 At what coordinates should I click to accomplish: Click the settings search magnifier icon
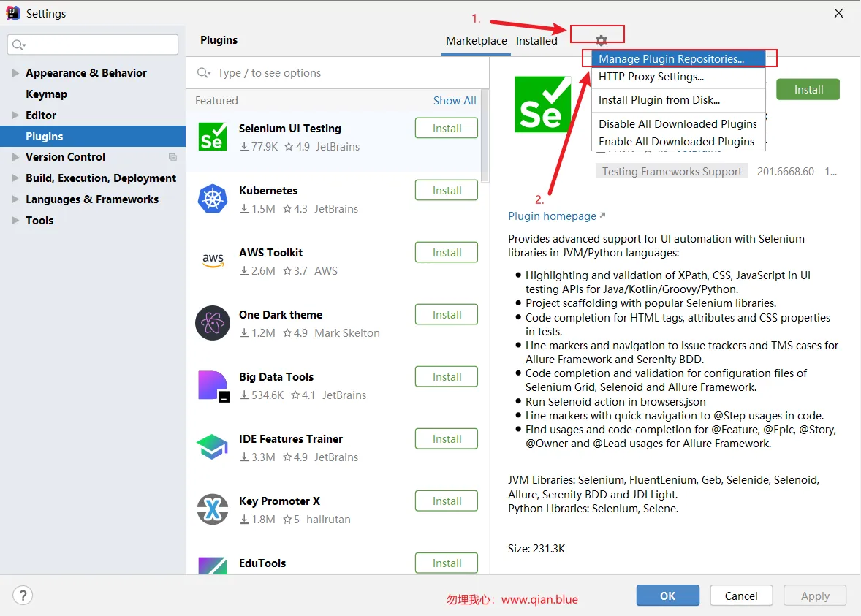pyautogui.click(x=19, y=45)
